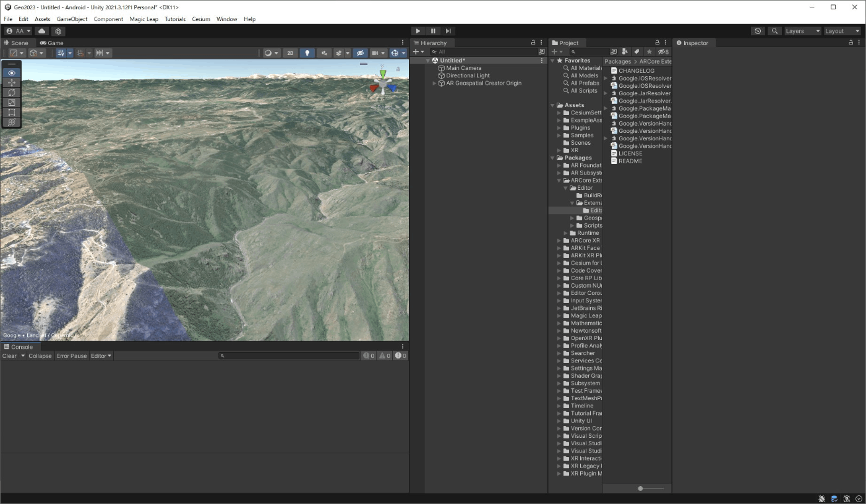
Task: Toggle scene lighting bulb button
Action: 307,53
